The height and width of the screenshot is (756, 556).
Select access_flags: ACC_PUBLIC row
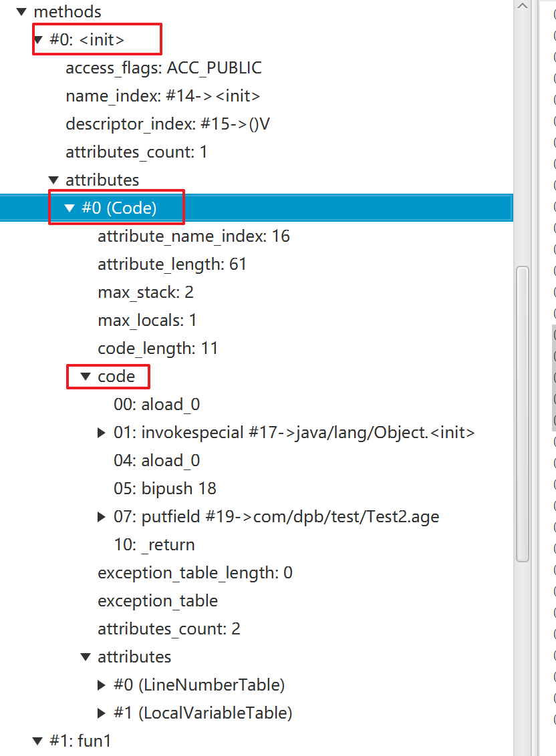point(164,68)
